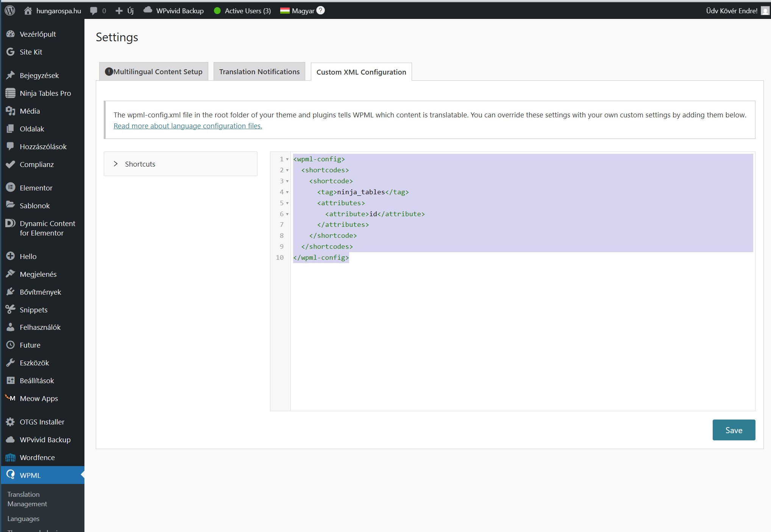Viewport: 771px width, 532px height.
Task: Click the Active Users green dot indicator
Action: [217, 11]
